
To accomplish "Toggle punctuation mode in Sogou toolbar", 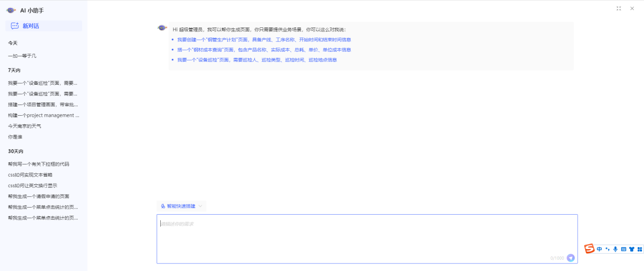I will point(607,249).
